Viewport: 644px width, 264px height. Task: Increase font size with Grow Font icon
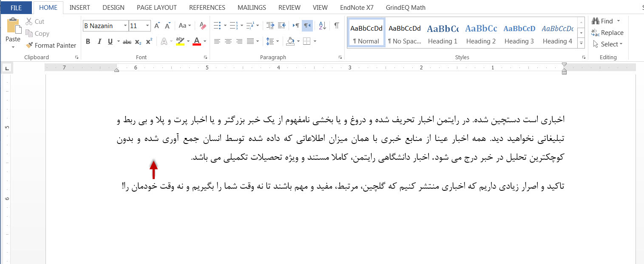tap(157, 26)
